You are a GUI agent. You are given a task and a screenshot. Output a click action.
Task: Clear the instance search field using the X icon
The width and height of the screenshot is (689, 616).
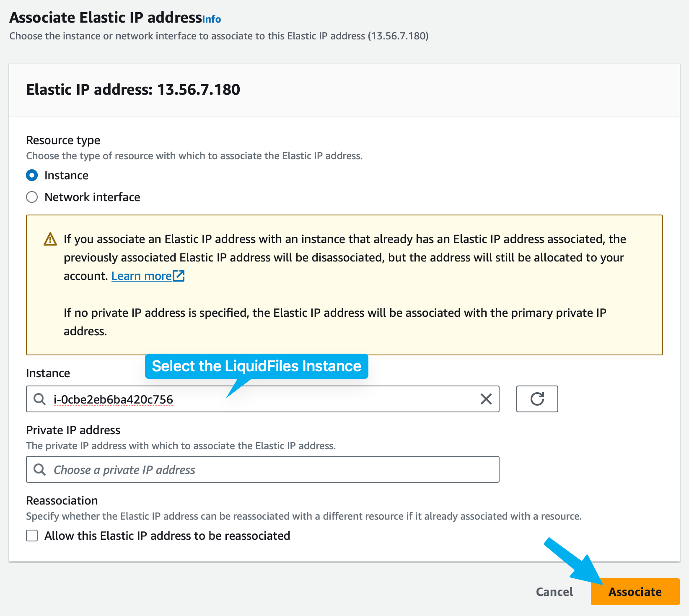(x=486, y=399)
